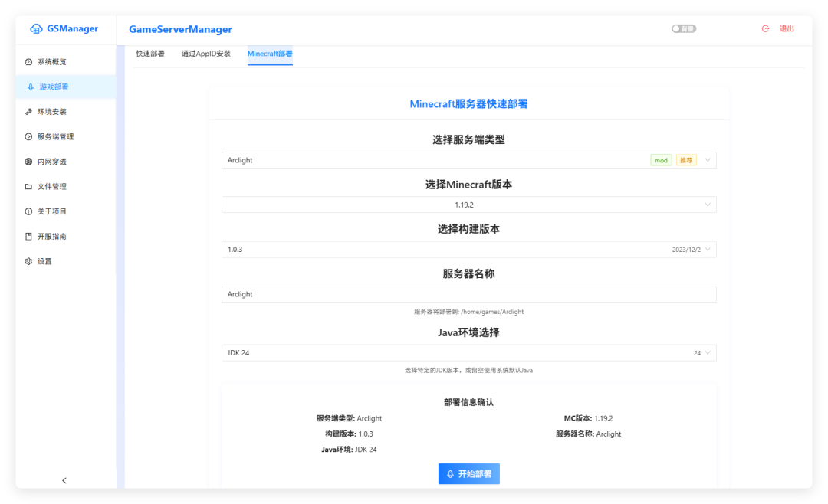Click the deploy path text /home/games/Arclight
Screen dimensions: 828x504
(x=492, y=312)
